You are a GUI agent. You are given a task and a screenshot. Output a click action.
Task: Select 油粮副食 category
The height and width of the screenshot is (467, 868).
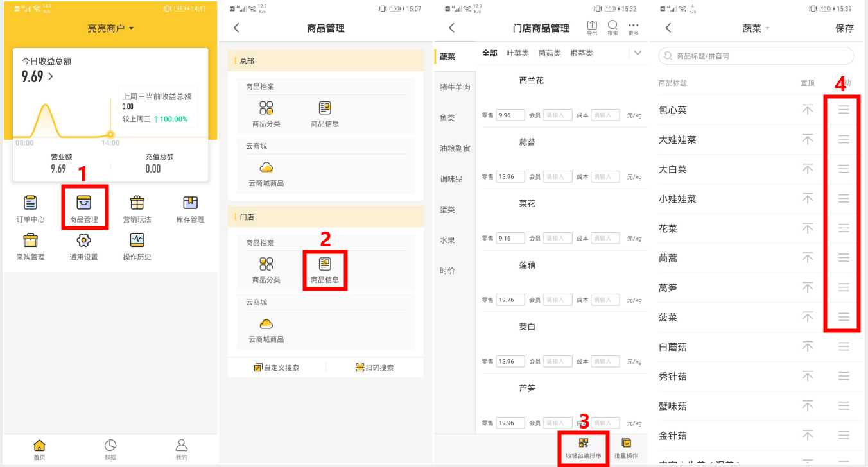[455, 148]
